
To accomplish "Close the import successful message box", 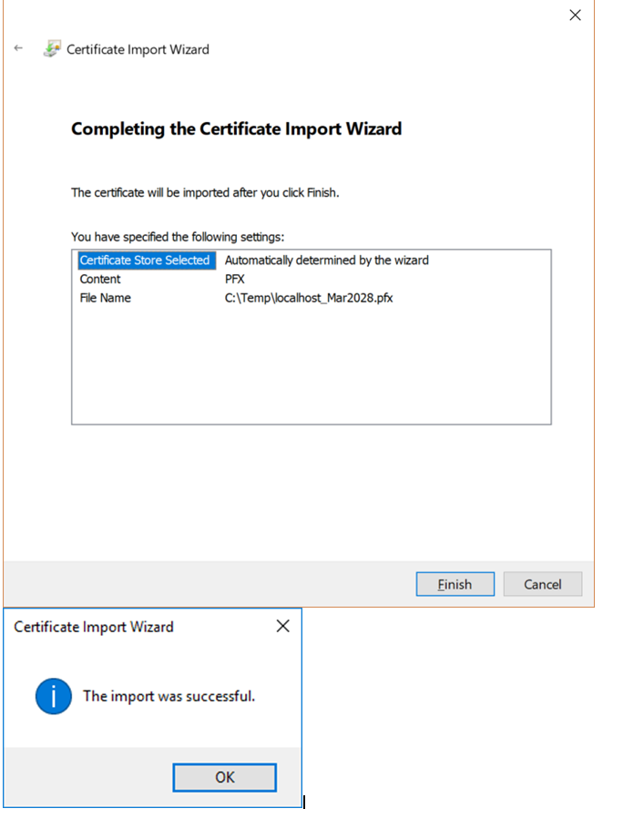I will pos(283,626).
